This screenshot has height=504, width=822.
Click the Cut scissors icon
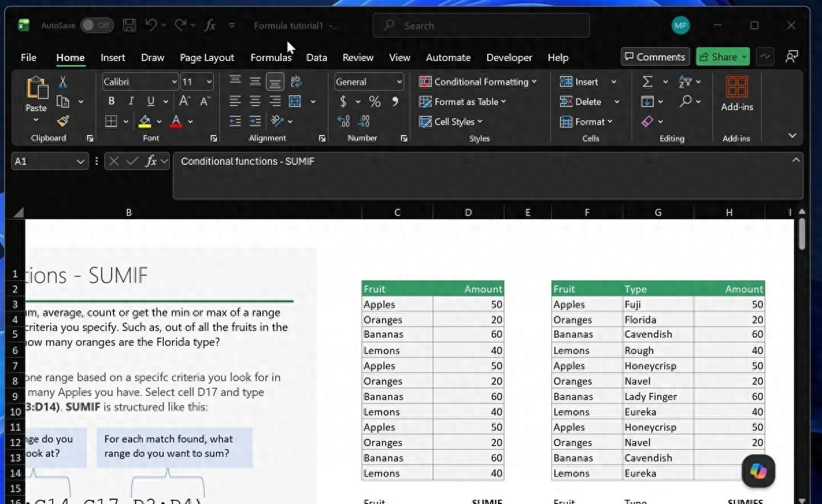point(63,82)
